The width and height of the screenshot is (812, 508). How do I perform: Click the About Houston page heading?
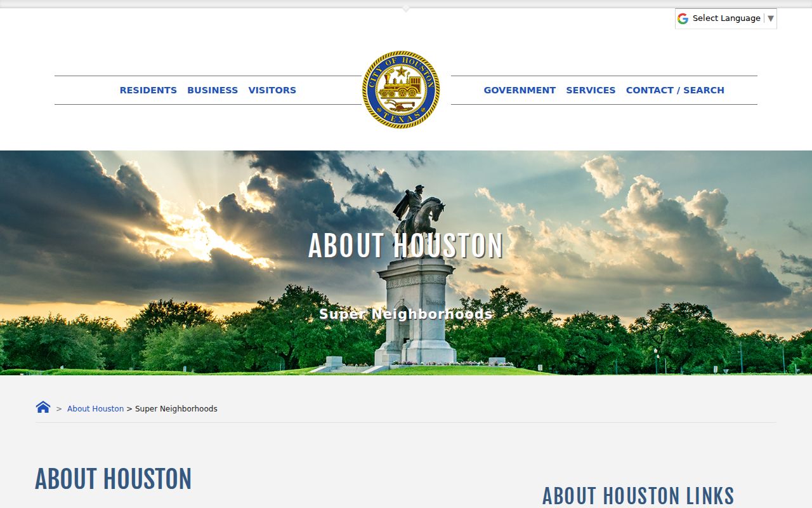(x=113, y=479)
